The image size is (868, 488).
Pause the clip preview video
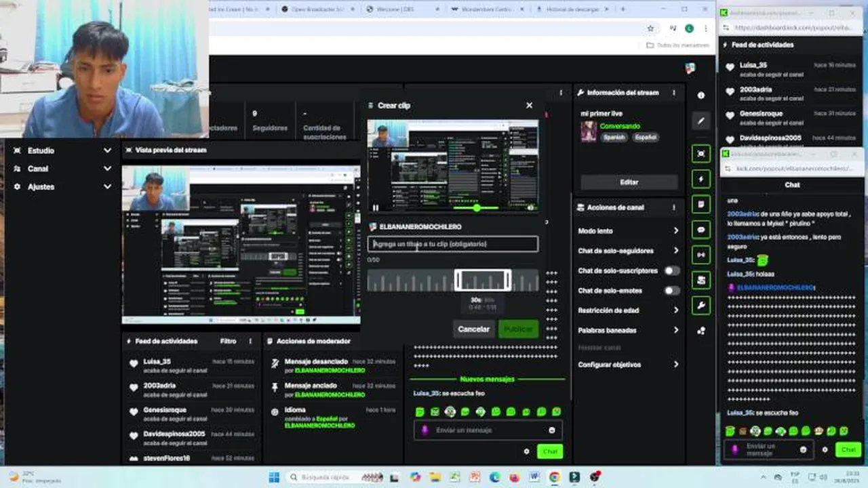[376, 208]
